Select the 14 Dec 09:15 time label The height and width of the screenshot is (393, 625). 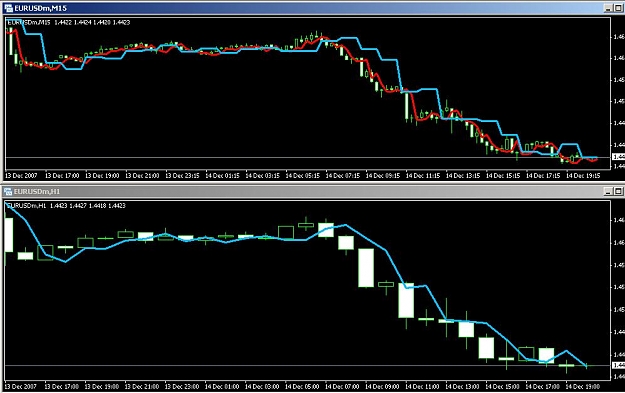pyautogui.click(x=383, y=175)
